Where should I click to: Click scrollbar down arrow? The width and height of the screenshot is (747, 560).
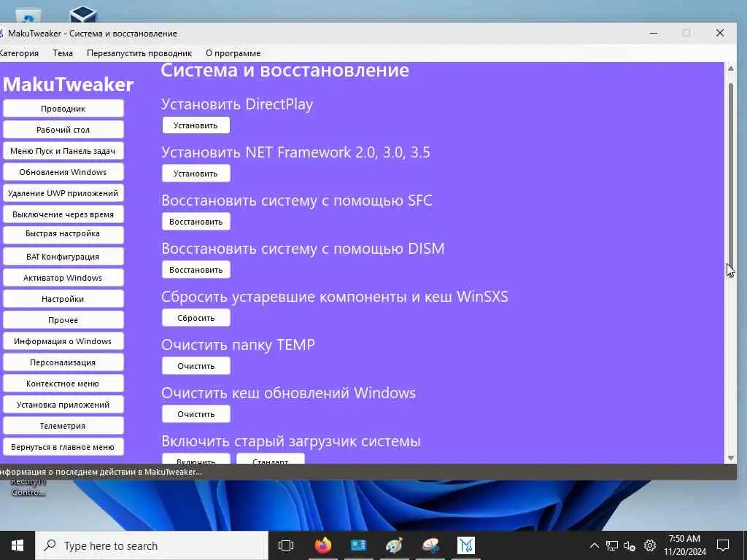click(x=731, y=458)
